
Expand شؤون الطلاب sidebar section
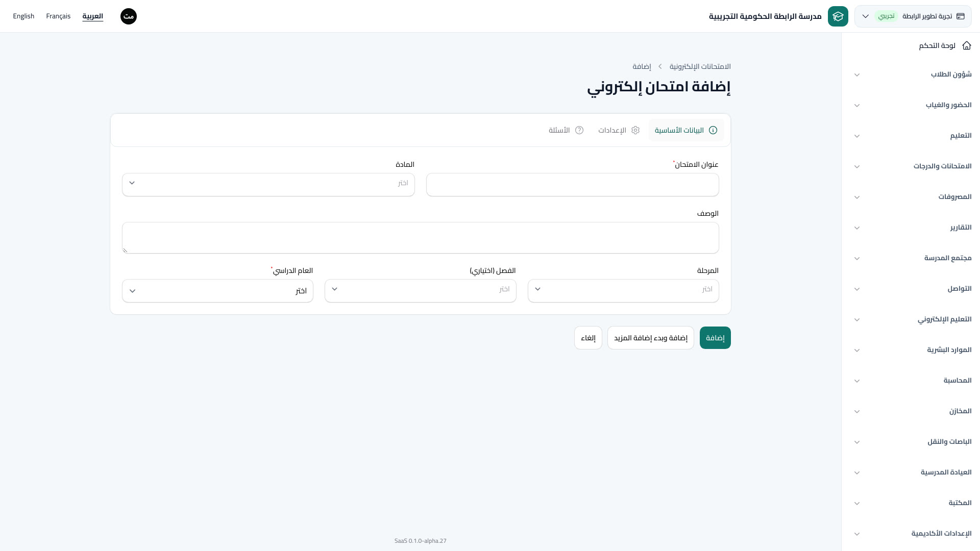tap(913, 74)
